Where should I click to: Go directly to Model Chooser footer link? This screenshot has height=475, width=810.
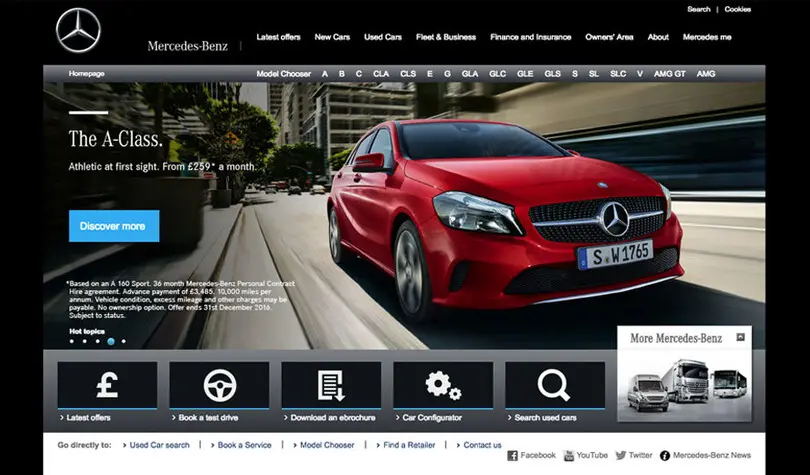327,445
